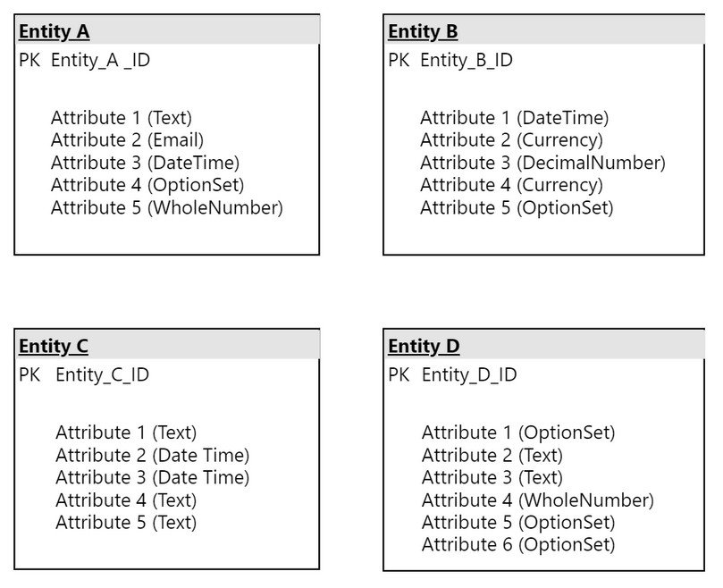Click the Entity_C_ID primary key field
Image resolution: width=723 pixels, height=588 pixels.
point(103,375)
